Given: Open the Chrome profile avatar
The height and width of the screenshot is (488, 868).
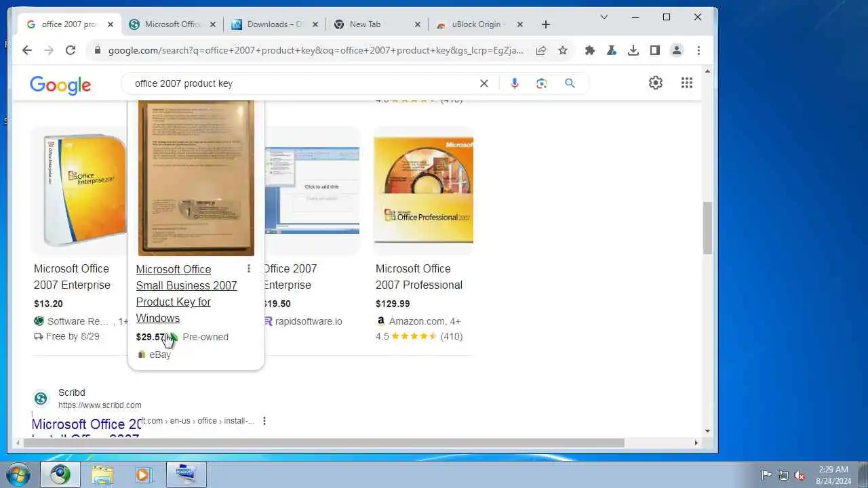Looking at the screenshot, I should pyautogui.click(x=677, y=50).
